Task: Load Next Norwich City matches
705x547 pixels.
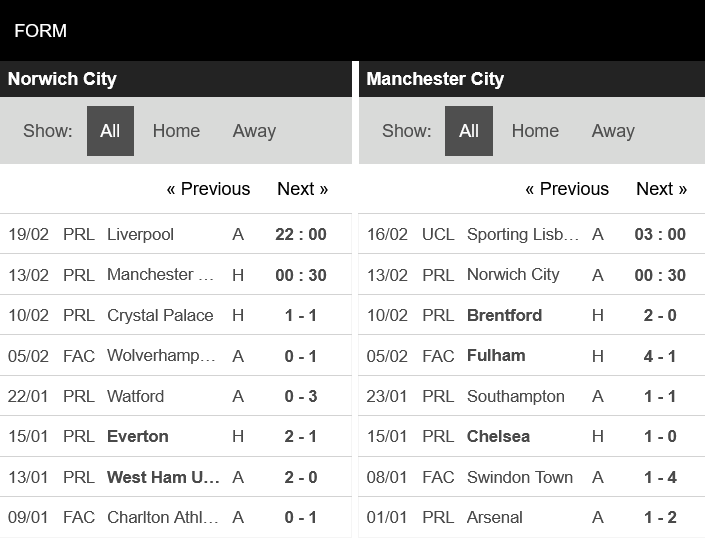Action: coord(302,189)
